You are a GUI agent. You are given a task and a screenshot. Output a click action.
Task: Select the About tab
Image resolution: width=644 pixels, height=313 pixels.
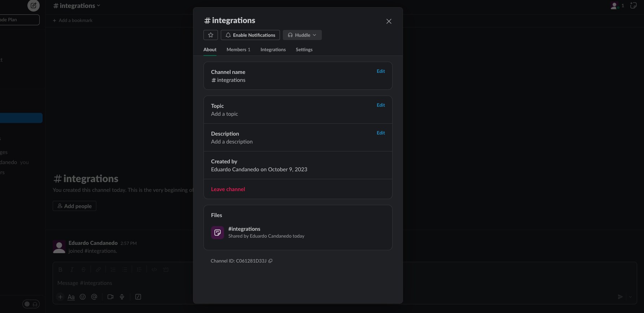(210, 50)
